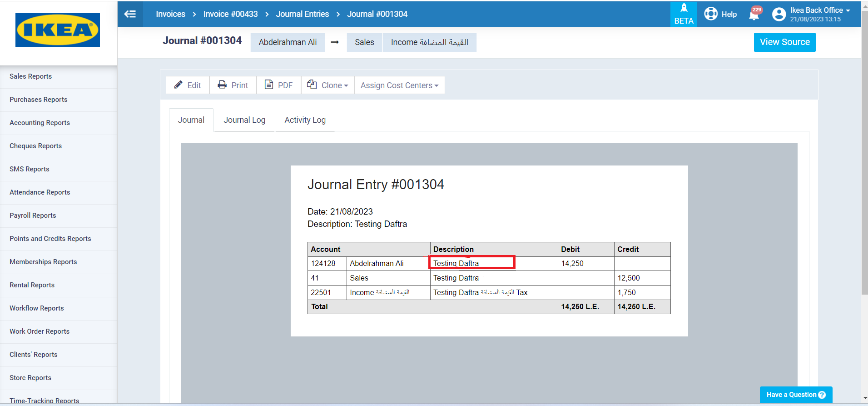
Task: Click the Journal Entry #001304 heading
Action: [x=376, y=185]
